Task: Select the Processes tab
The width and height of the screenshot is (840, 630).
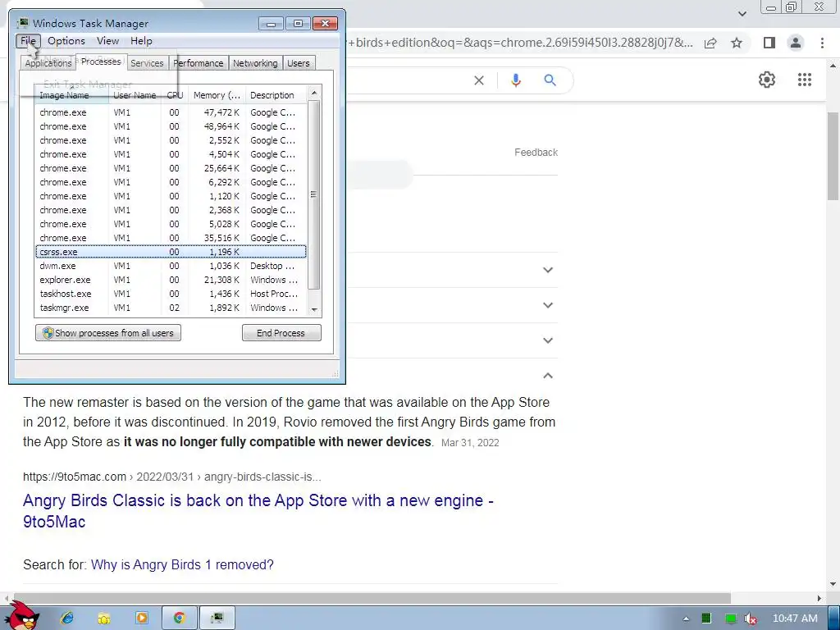Action: tap(101, 62)
